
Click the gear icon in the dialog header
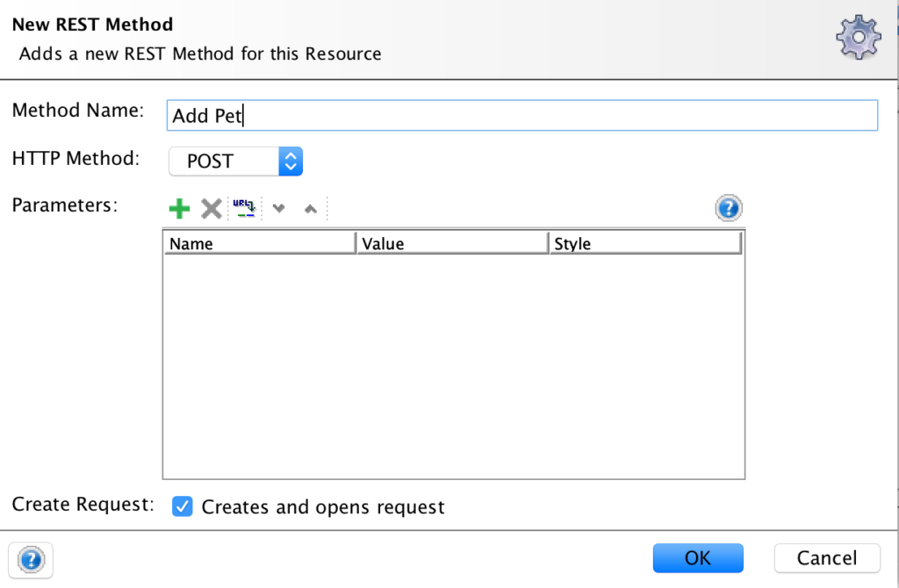click(x=857, y=37)
